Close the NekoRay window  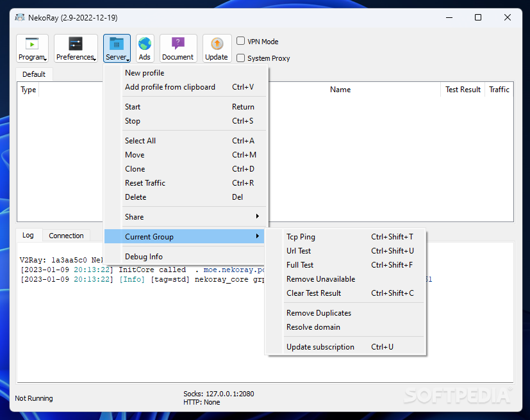coord(508,17)
